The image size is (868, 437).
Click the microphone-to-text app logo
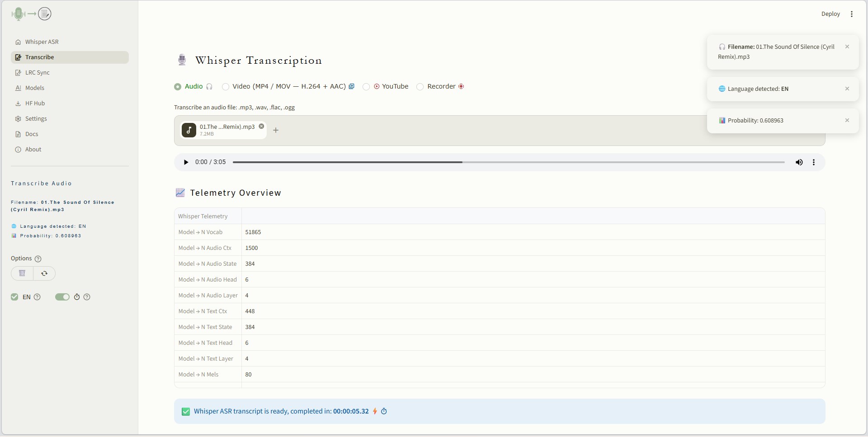click(31, 14)
